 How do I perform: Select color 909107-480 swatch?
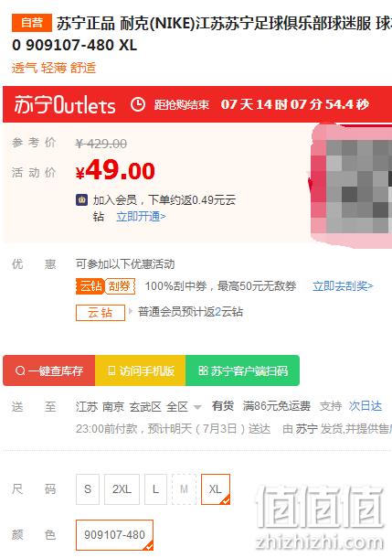114,535
